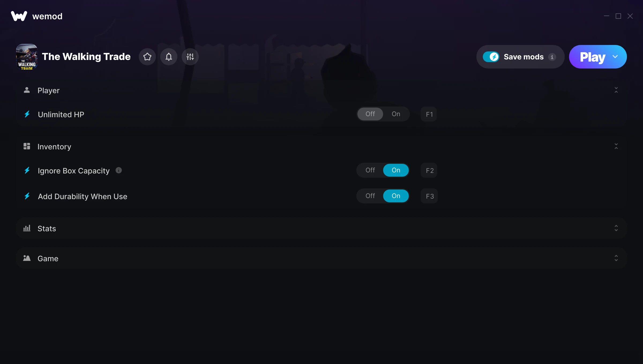Turn Unlimited HP On
Image resolution: width=643 pixels, height=364 pixels.
click(396, 114)
